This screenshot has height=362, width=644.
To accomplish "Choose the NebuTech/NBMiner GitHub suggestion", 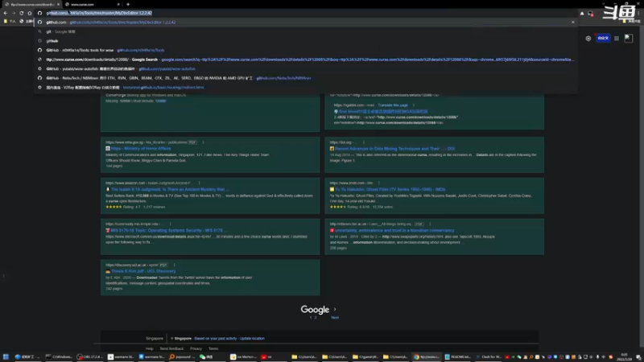I will pyautogui.click(x=306, y=78).
